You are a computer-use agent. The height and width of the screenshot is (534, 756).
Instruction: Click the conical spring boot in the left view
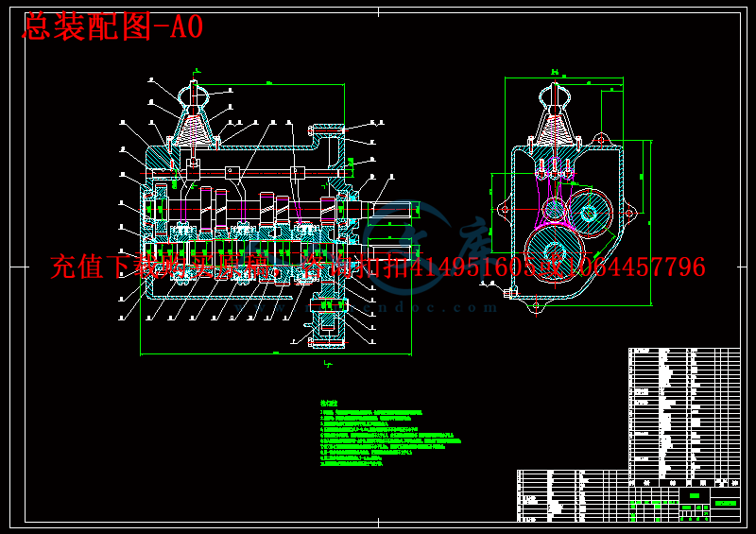tap(194, 130)
